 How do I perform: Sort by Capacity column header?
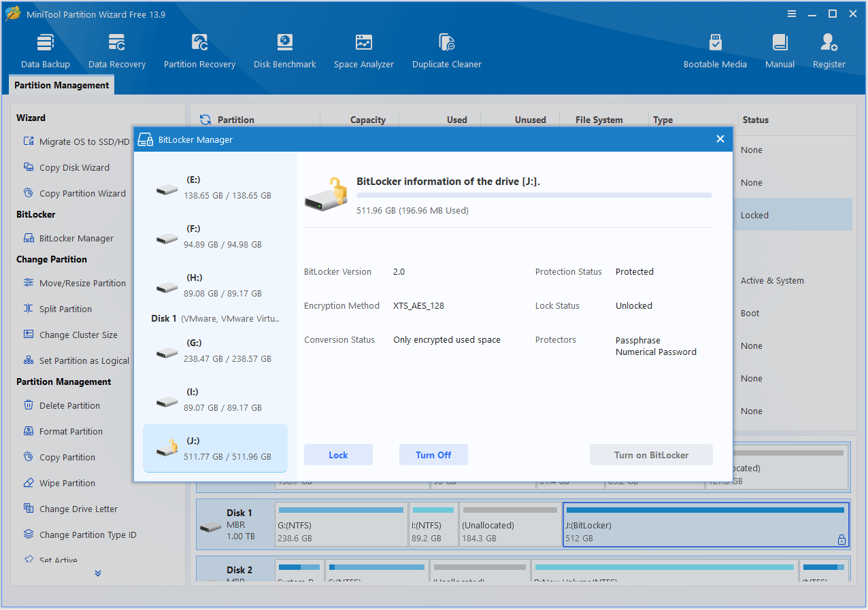368,120
